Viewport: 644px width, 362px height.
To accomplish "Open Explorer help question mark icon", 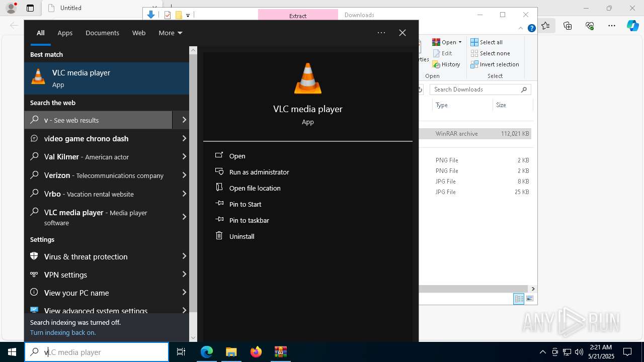I will (531, 28).
